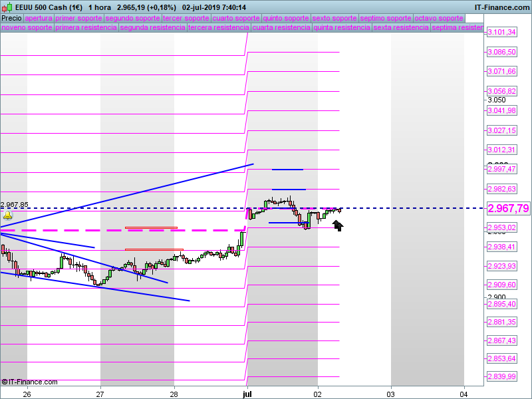The width and height of the screenshot is (532, 399).
Task: Click date marker 03 on time axis
Action: click(391, 394)
